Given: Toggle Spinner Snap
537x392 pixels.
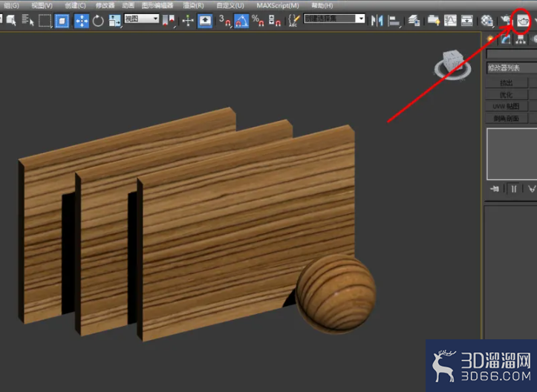Looking at the screenshot, I should point(275,21).
